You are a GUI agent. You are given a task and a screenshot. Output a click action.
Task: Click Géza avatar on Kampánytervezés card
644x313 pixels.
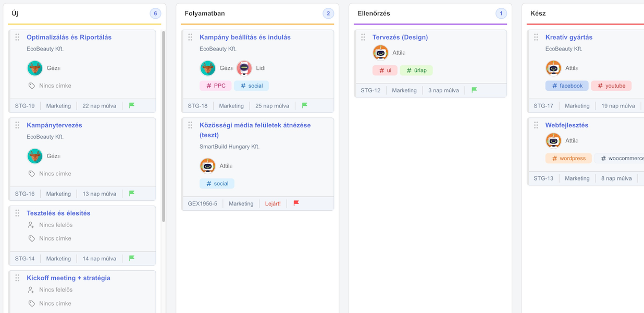[x=35, y=156]
